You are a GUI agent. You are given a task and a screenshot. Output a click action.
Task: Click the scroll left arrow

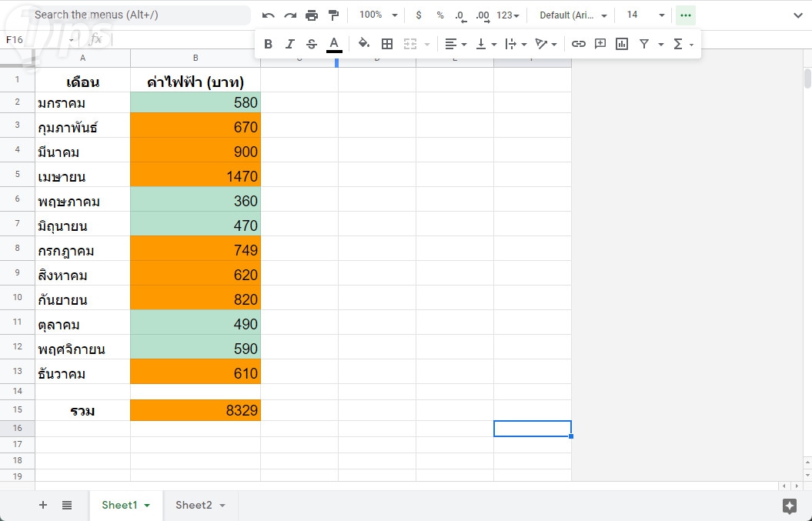[x=784, y=486]
